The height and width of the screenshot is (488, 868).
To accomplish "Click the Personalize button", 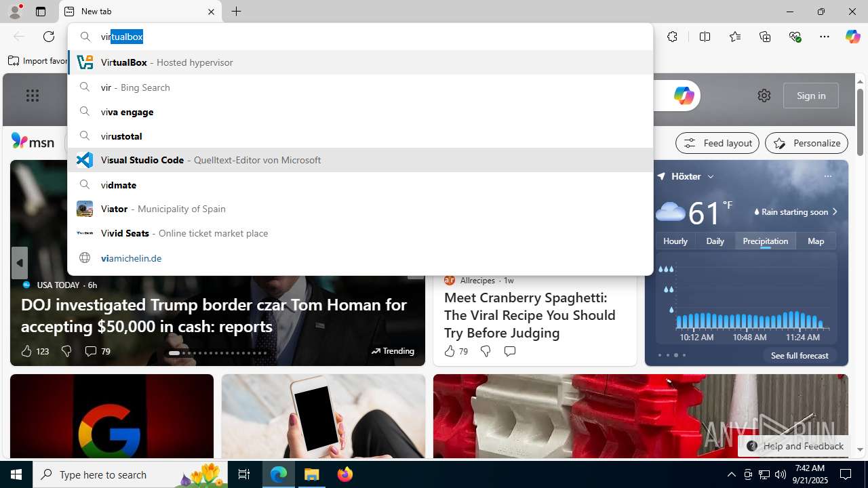I will 806,143.
